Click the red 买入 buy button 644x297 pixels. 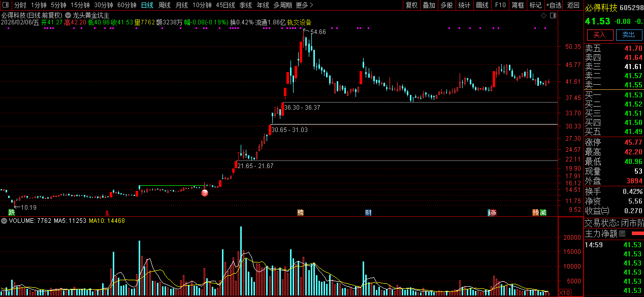coord(600,35)
